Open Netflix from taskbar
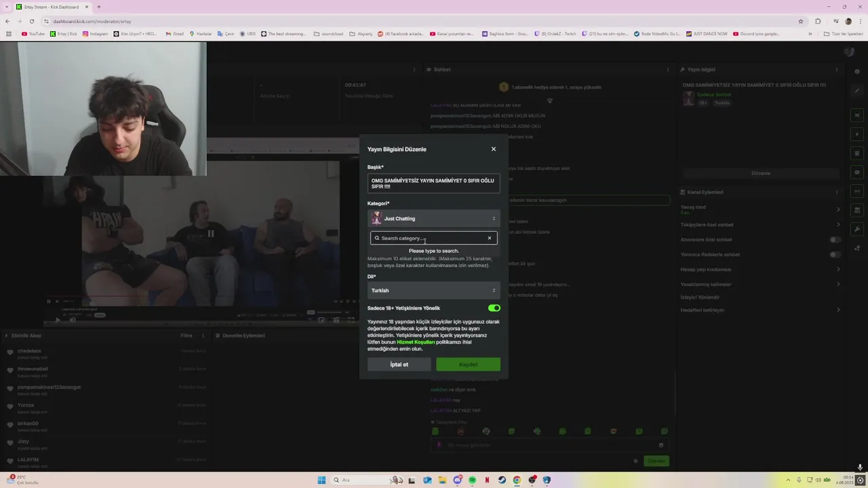The height and width of the screenshot is (488, 868). click(x=487, y=480)
